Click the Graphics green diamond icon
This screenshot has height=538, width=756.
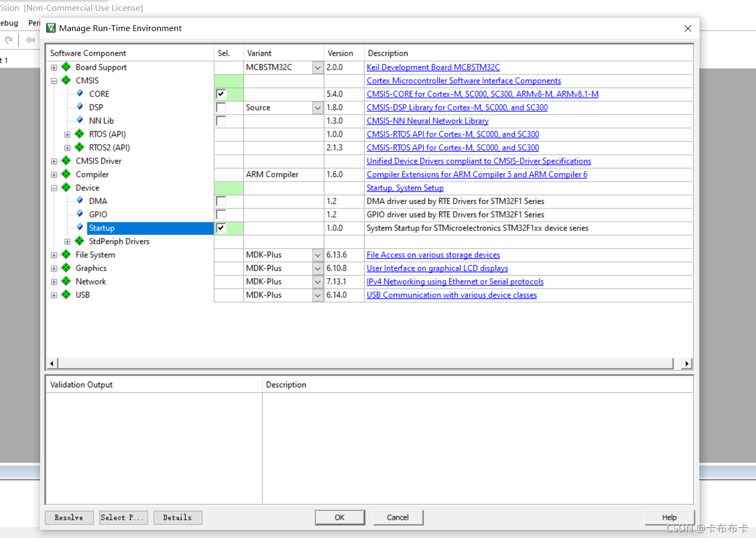[x=66, y=267]
